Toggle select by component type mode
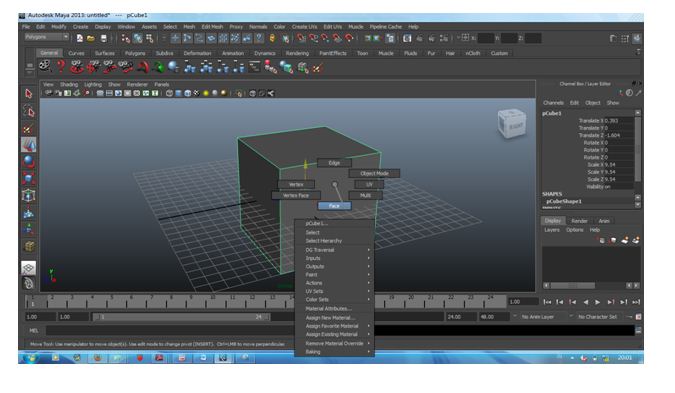This screenshot has width=675, height=393. 149,38
